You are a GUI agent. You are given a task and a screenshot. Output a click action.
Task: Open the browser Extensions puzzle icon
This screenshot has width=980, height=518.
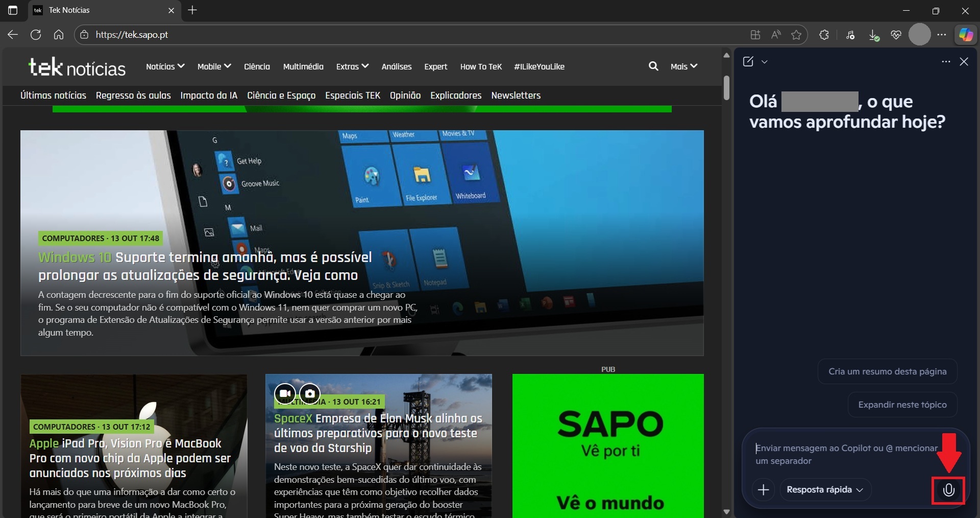(824, 35)
